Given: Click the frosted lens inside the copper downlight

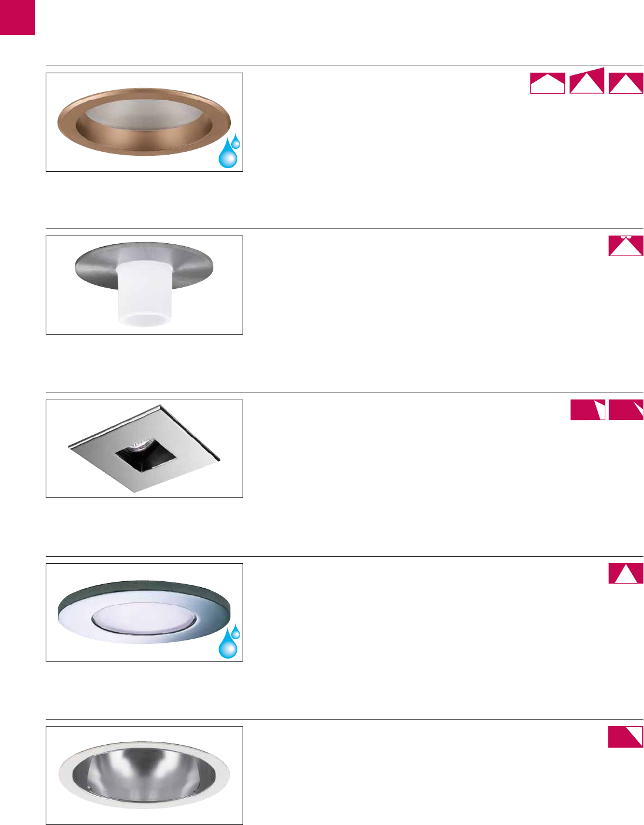Looking at the screenshot, I should [x=144, y=114].
